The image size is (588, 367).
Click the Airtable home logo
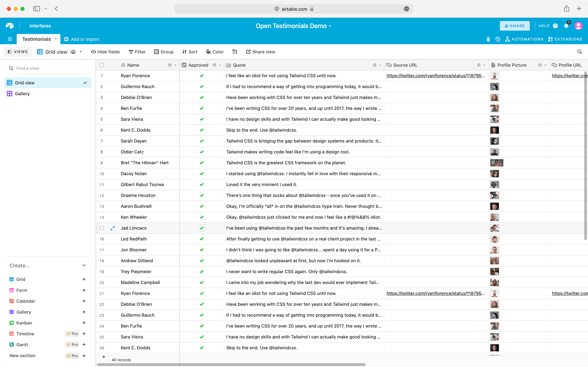(10, 26)
